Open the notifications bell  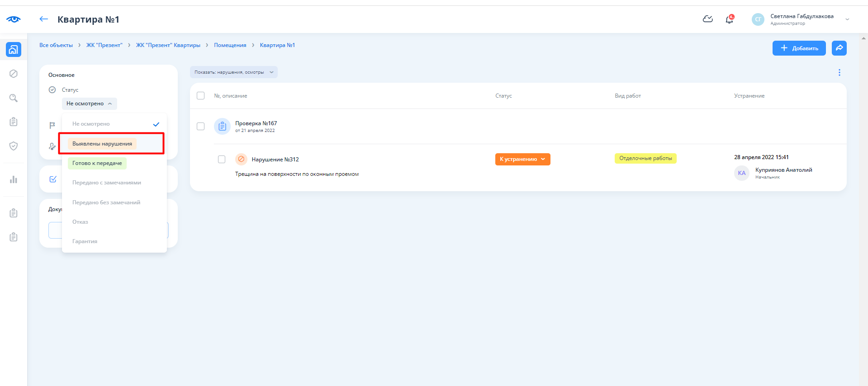[x=729, y=19]
